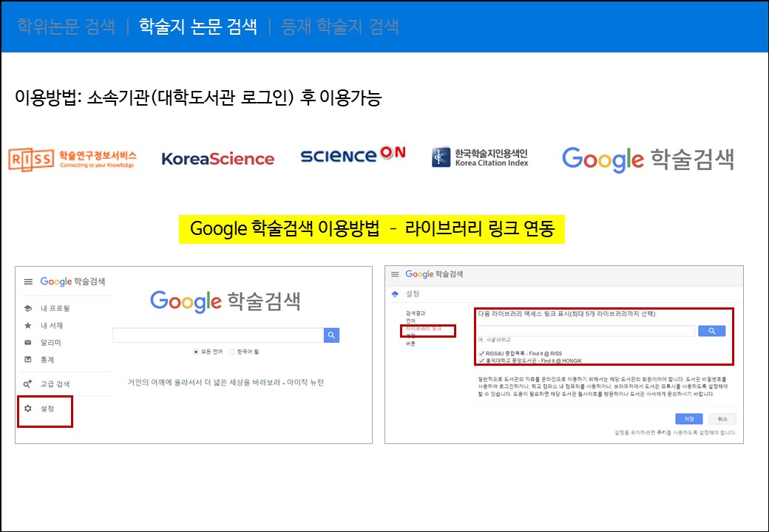Click the 예: 서울대학교 hint text

pos(495,339)
